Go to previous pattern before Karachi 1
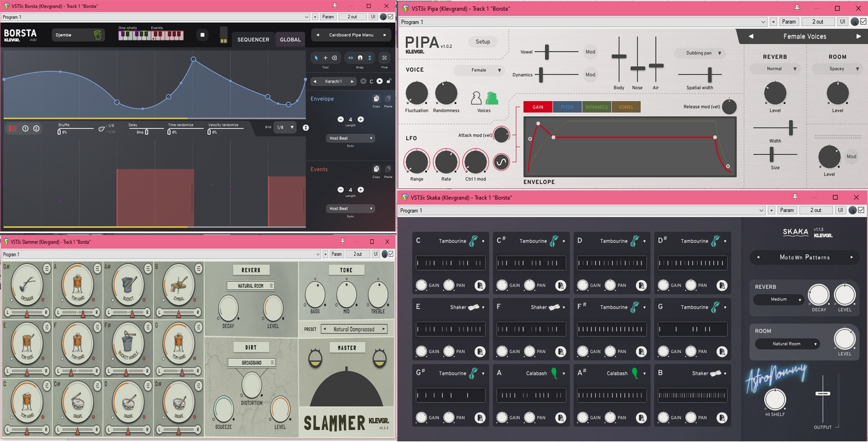Image resolution: width=868 pixels, height=442 pixels. pos(315,81)
